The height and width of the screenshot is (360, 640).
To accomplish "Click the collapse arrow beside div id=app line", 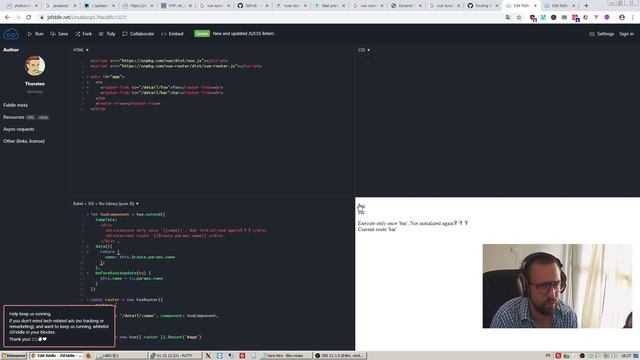I will 88,77.
